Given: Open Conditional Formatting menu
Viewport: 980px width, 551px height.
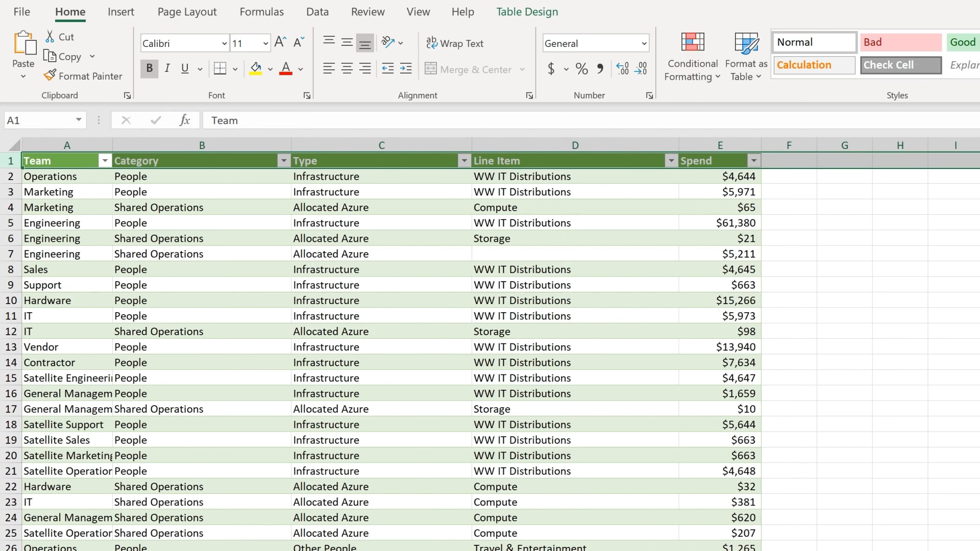Looking at the screenshot, I should (692, 56).
